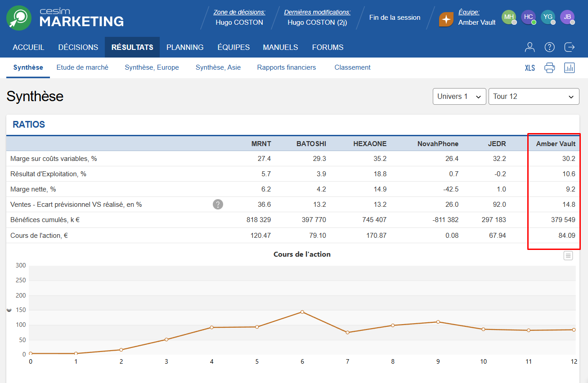This screenshot has height=383, width=588.
Task: Open the Tour 12 round selector
Action: [x=534, y=97]
